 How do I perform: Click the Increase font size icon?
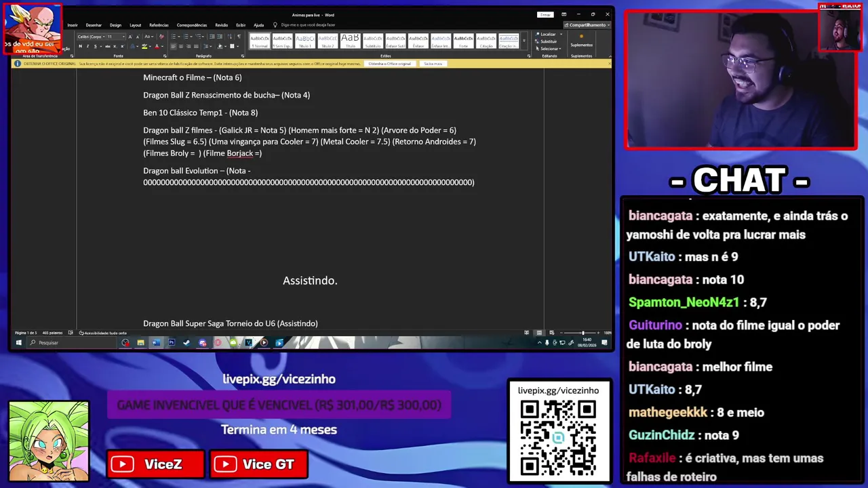(130, 37)
